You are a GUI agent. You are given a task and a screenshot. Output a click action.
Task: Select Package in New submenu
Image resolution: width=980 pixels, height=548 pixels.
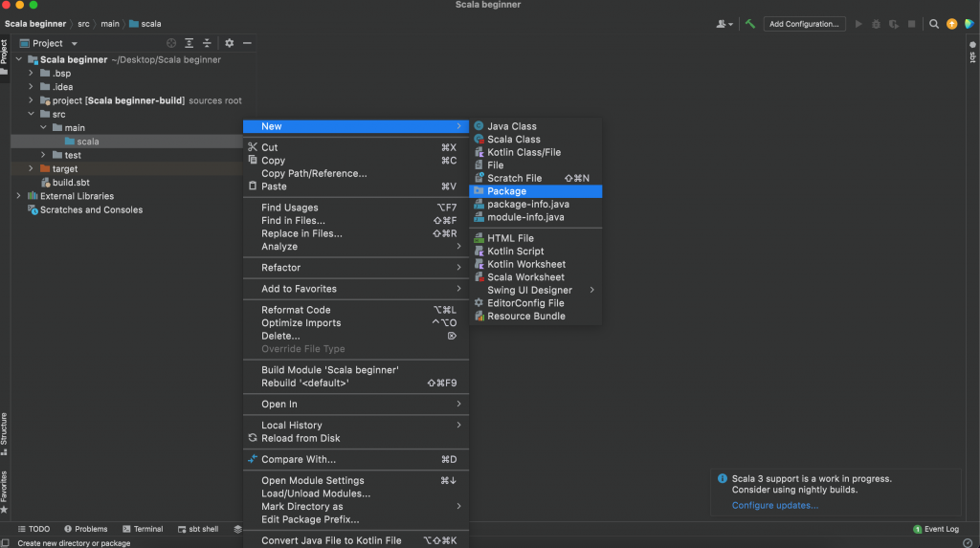[536, 191]
